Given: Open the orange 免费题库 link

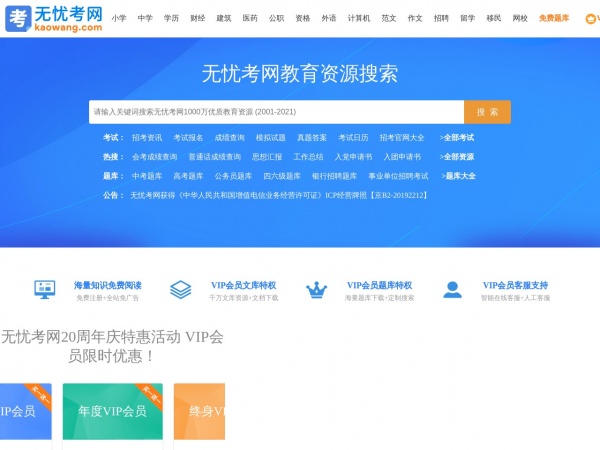Looking at the screenshot, I should (554, 18).
